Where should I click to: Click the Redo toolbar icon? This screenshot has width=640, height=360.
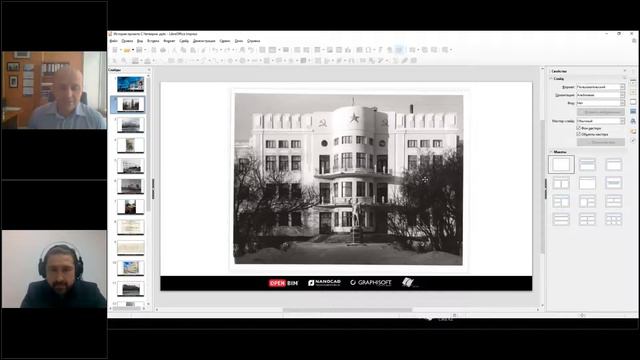pyautogui.click(x=227, y=50)
